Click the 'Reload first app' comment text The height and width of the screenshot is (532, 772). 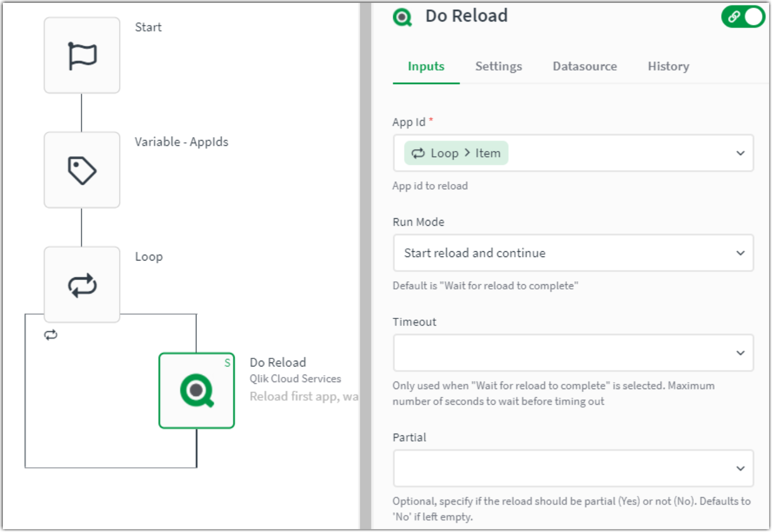click(305, 397)
